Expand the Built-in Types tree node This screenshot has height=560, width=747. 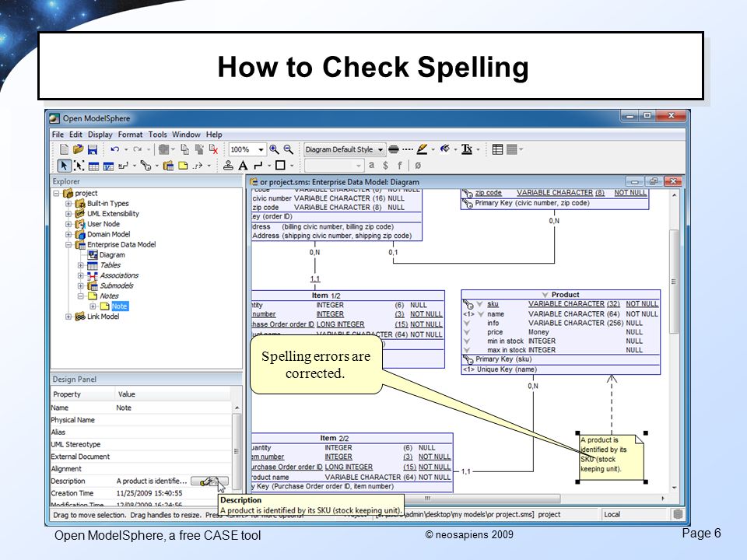68,204
